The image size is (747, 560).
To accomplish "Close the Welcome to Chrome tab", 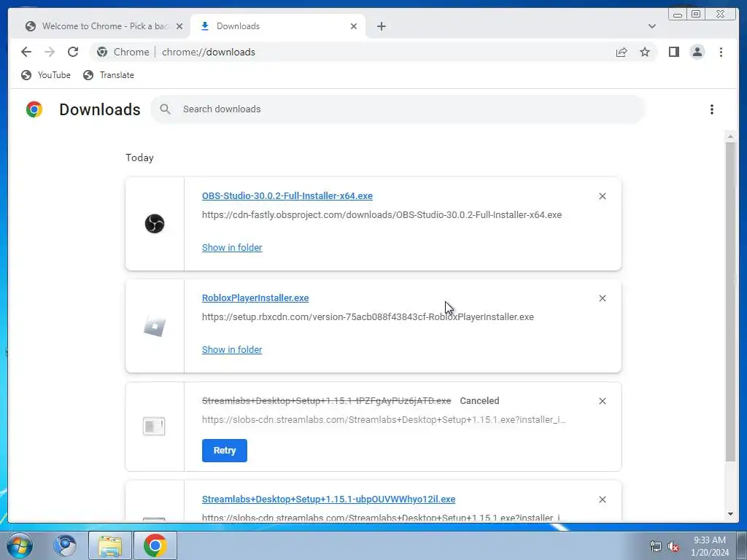I will (179, 26).
